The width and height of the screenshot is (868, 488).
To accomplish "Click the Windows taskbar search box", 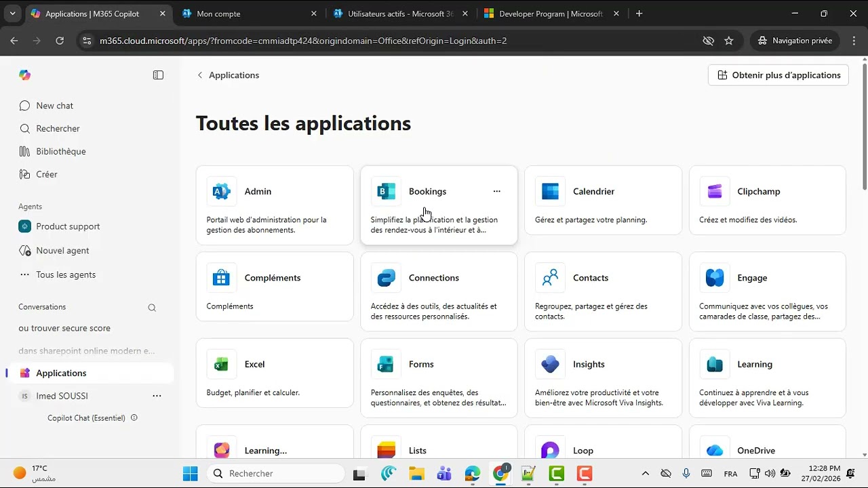I will point(275,473).
